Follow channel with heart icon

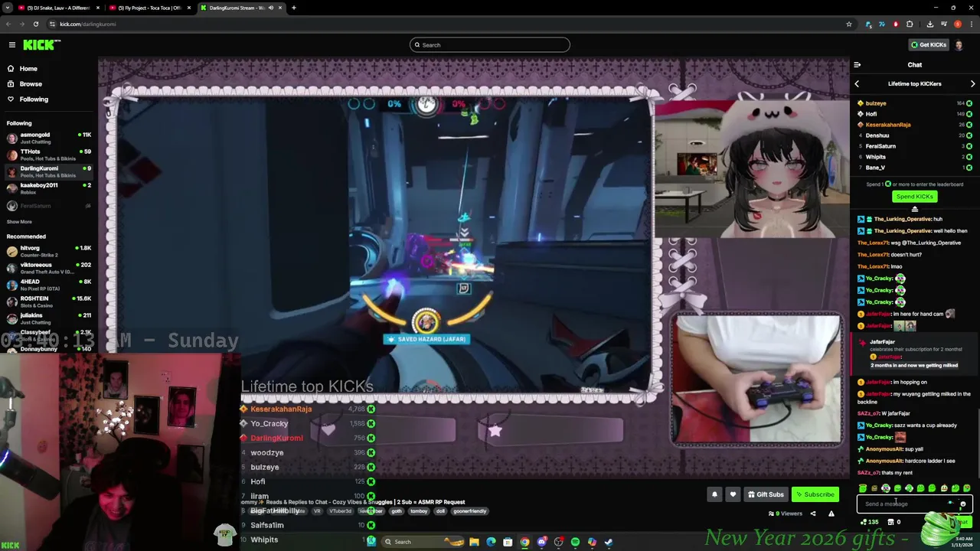click(x=733, y=494)
